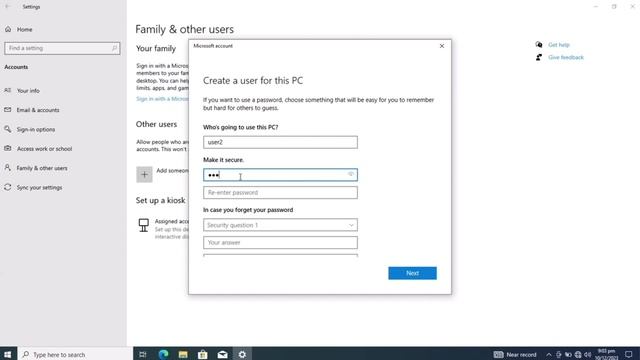
Task: Open Task View from the taskbar
Action: (143, 354)
